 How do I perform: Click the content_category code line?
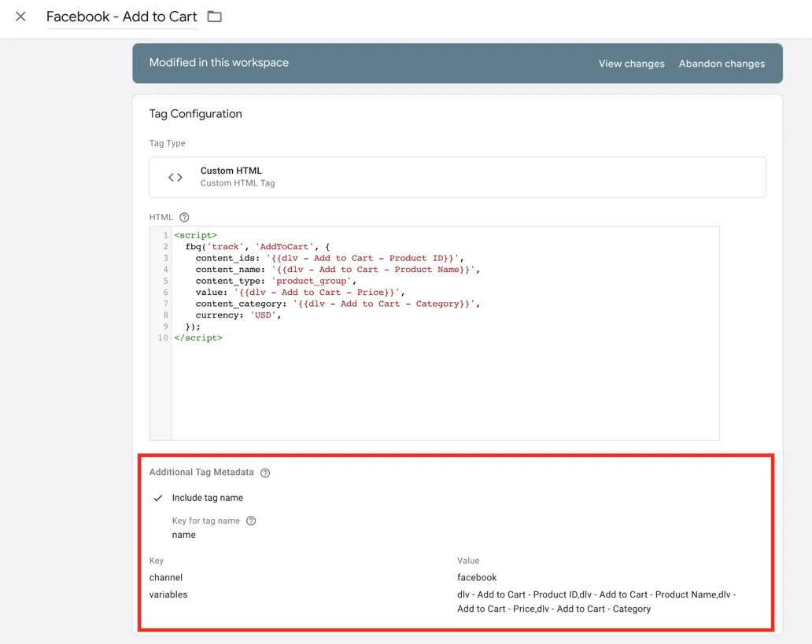(338, 304)
